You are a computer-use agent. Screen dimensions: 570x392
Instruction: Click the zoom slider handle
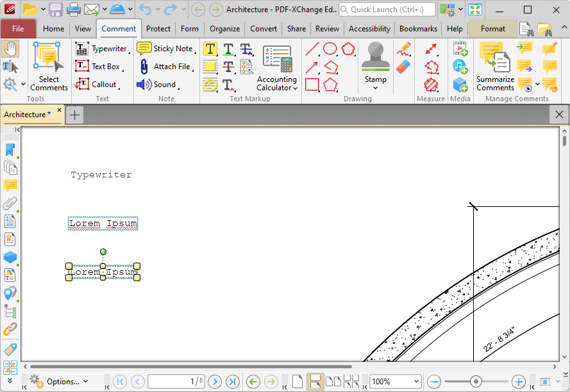point(476,382)
